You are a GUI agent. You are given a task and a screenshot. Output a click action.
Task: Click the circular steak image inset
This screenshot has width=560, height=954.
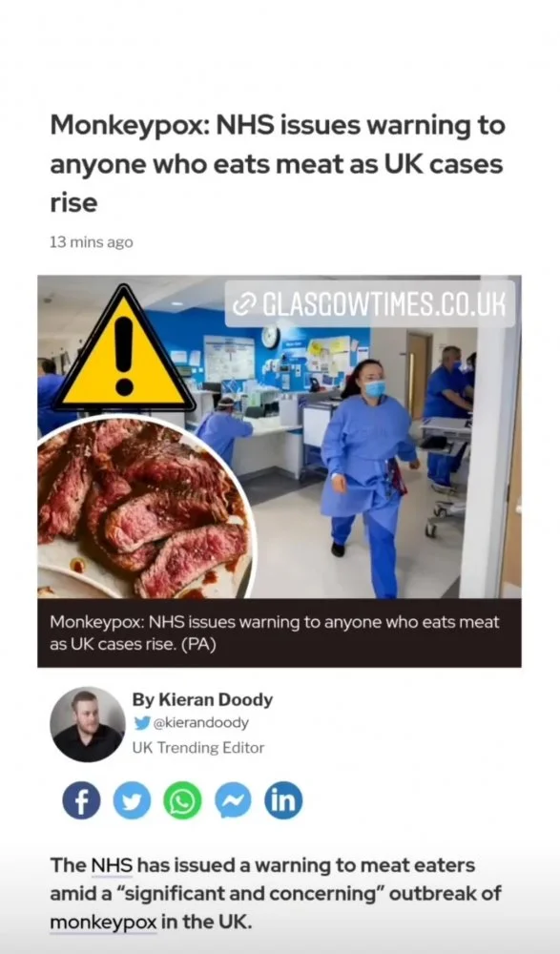tap(144, 508)
